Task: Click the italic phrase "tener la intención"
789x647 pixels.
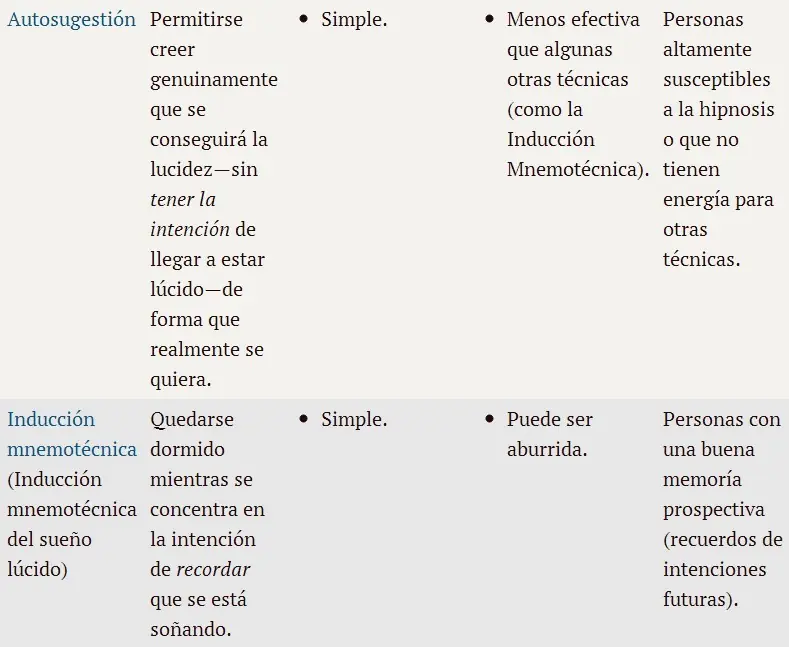Action: pyautogui.click(x=183, y=214)
